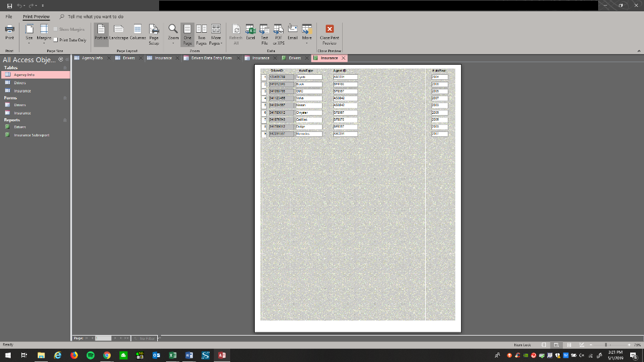Collapse the navigation pane shutter
The width and height of the screenshot is (644, 362).
coord(67,60)
